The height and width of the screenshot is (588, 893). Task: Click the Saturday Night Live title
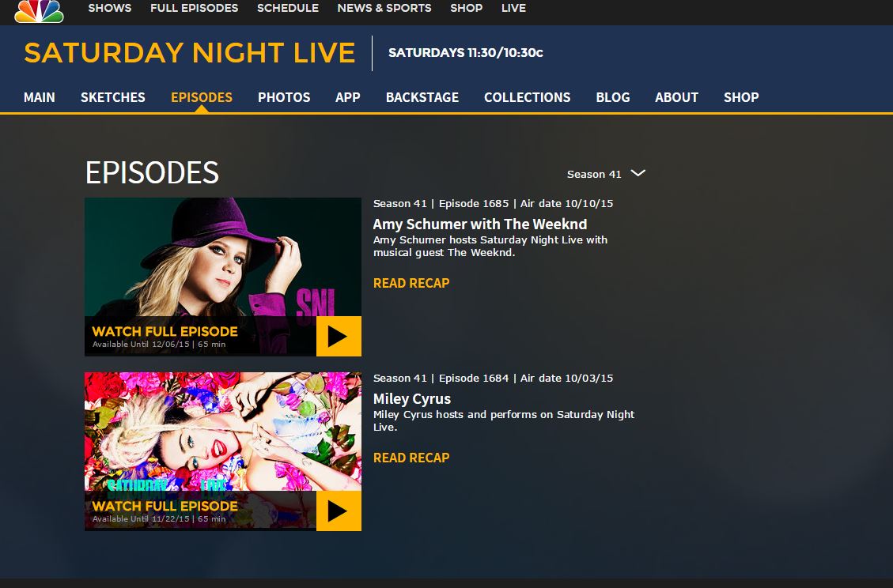[x=190, y=53]
